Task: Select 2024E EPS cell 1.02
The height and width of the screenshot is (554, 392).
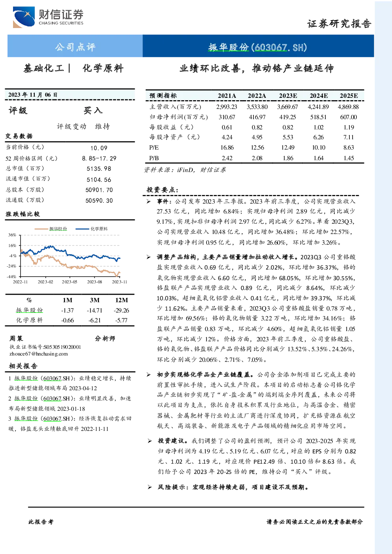Action: tap(319, 127)
